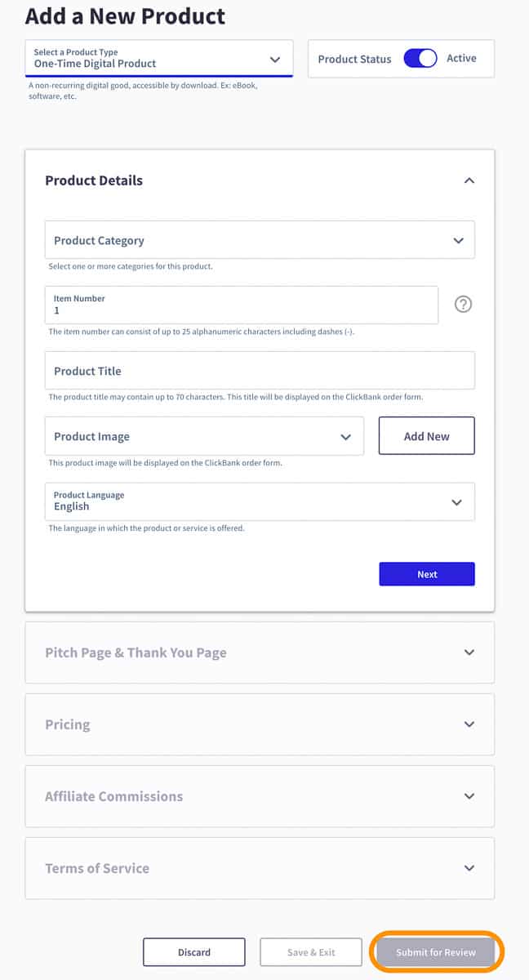The height and width of the screenshot is (980, 529).
Task: Toggle Product Status to inactive
Action: 420,59
